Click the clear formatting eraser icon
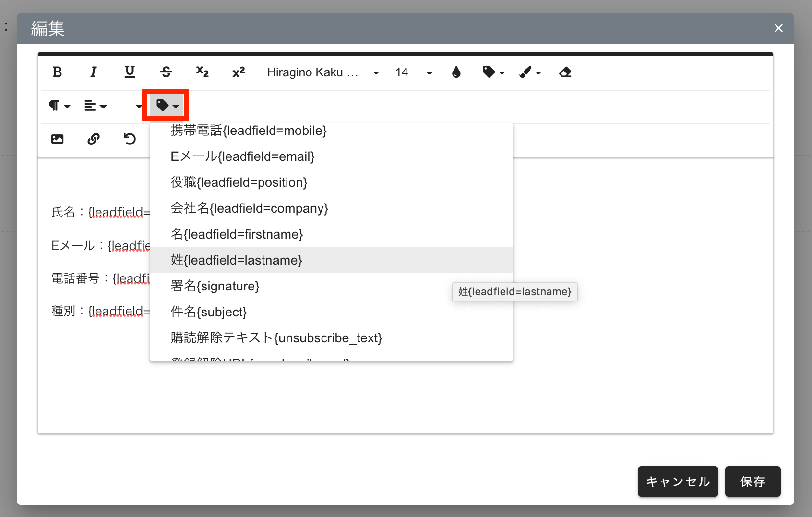 coord(565,72)
